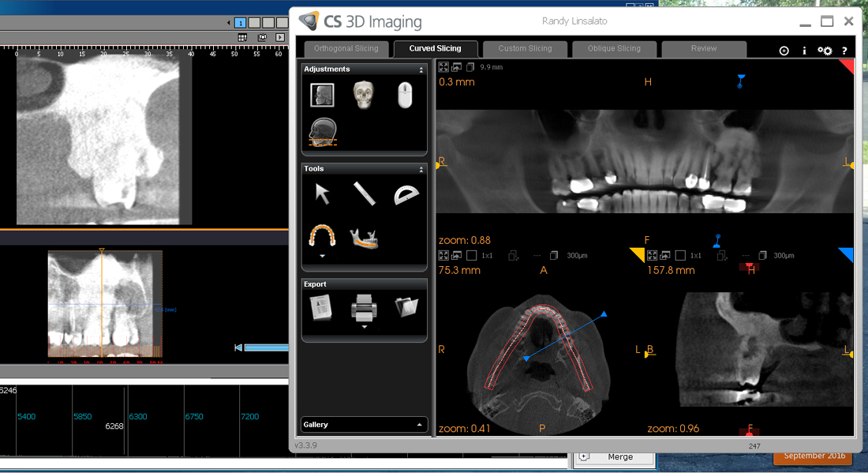868x473 pixels.
Task: Select the ruler distance measurement tool
Action: (364, 193)
